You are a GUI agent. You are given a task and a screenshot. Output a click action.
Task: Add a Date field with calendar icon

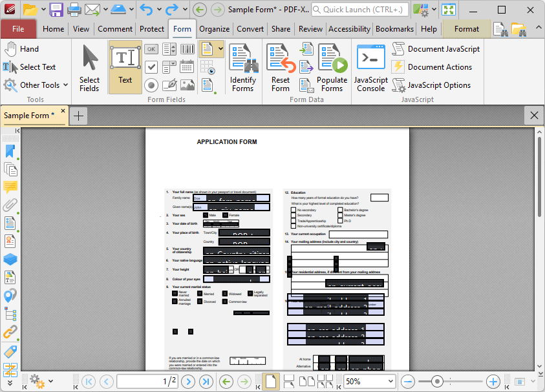click(187, 67)
